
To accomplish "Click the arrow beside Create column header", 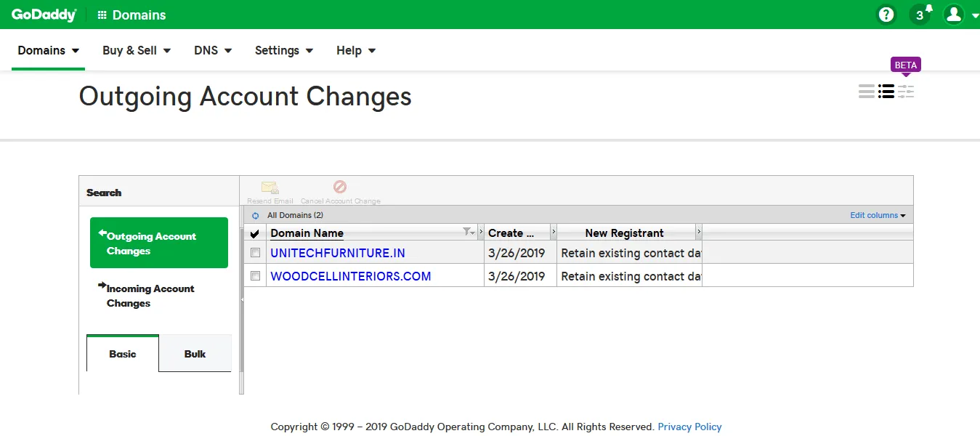I will (554, 233).
